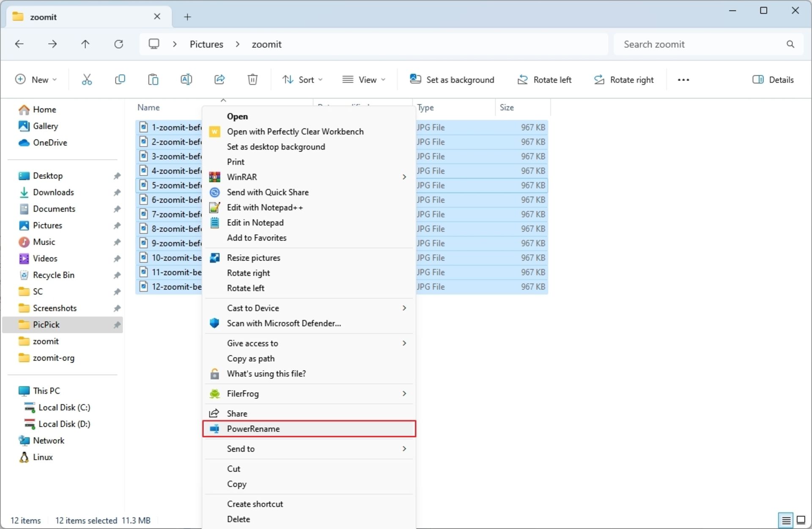Click the Rotate right toolbar button

pyautogui.click(x=624, y=79)
